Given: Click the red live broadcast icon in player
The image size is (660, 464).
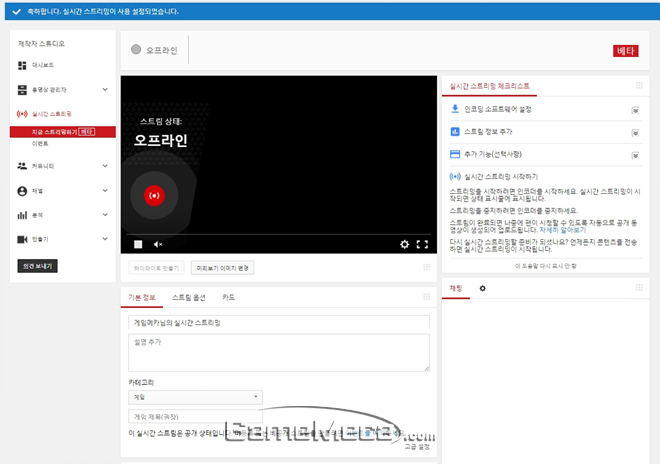Looking at the screenshot, I should pos(153,196).
